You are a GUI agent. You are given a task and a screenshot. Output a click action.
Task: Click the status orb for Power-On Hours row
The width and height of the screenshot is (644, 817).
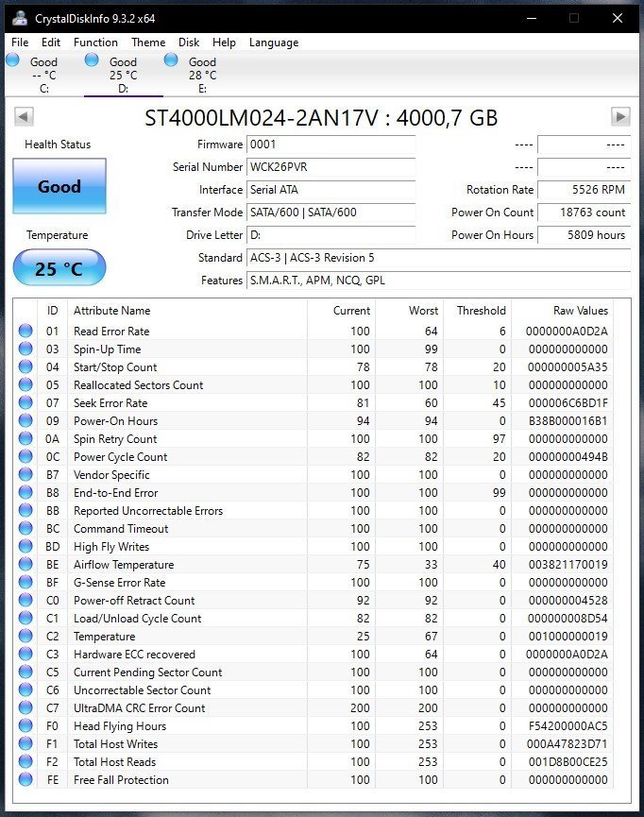[x=25, y=420]
